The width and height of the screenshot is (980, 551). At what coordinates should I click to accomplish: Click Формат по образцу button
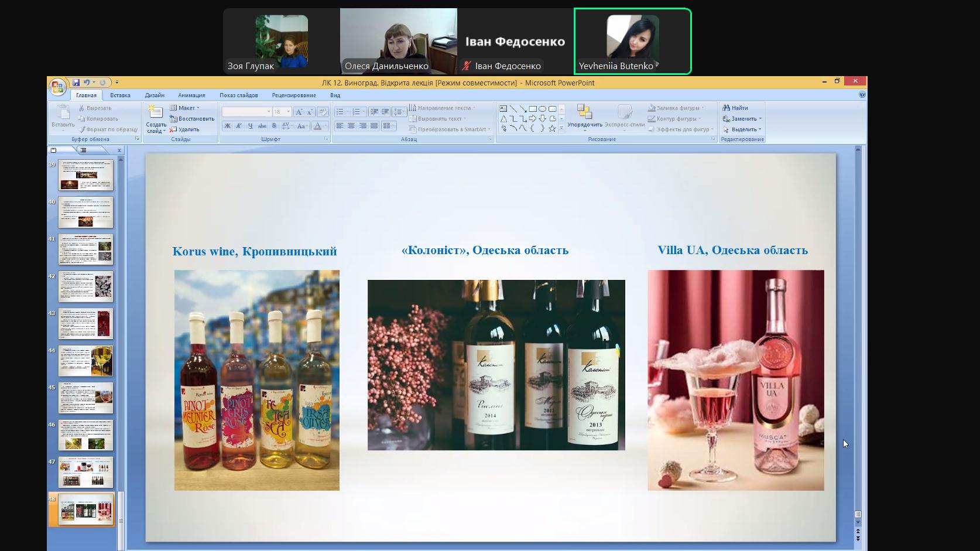coord(108,129)
